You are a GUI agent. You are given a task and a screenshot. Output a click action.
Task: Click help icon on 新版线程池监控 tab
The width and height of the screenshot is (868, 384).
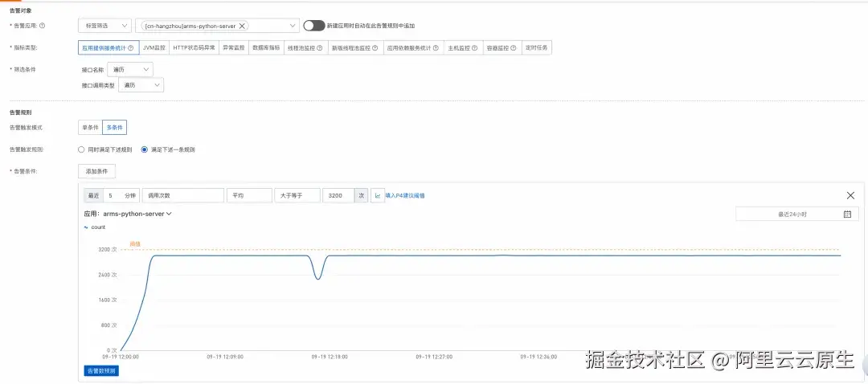375,48
